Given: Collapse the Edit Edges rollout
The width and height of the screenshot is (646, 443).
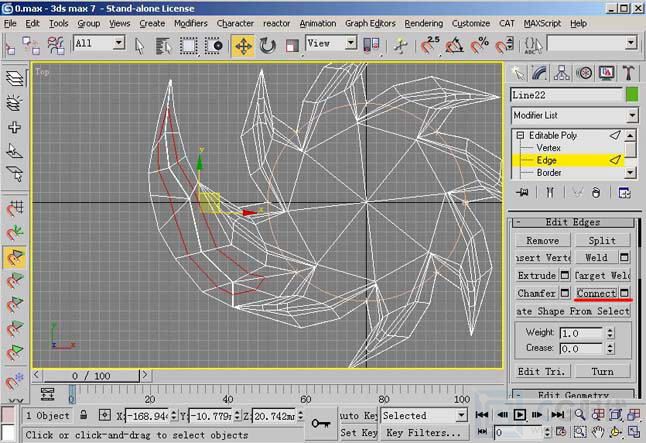Looking at the screenshot, I should click(573, 222).
